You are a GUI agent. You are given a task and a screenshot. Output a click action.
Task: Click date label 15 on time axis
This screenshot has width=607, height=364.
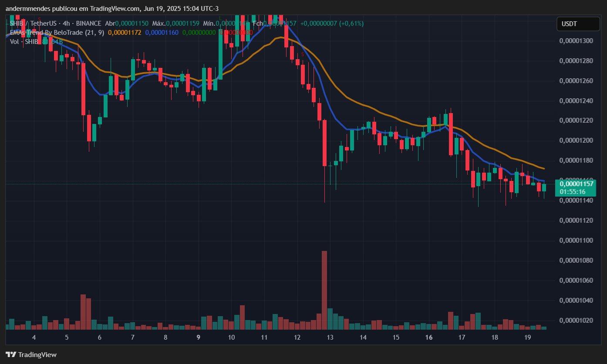coord(396,337)
